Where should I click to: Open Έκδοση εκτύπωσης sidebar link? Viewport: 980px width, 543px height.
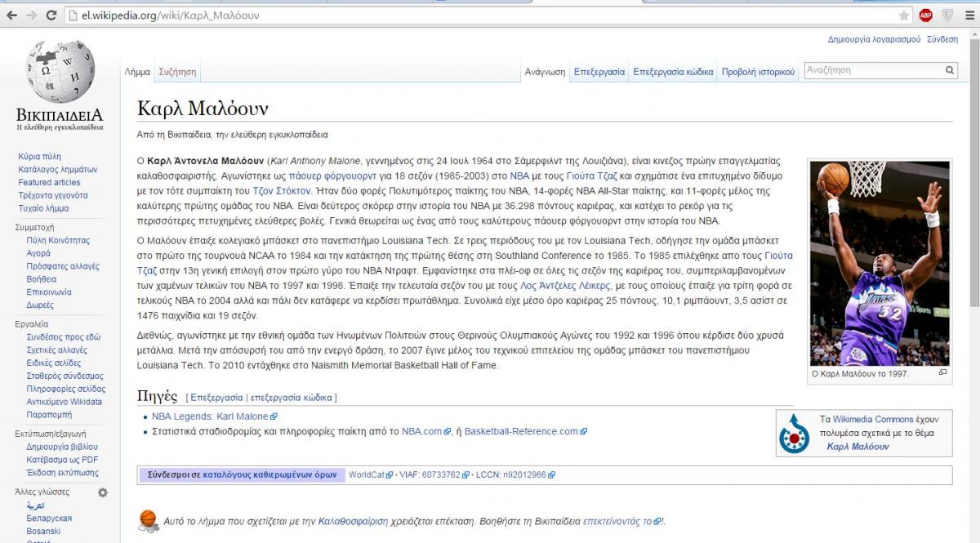point(62,473)
